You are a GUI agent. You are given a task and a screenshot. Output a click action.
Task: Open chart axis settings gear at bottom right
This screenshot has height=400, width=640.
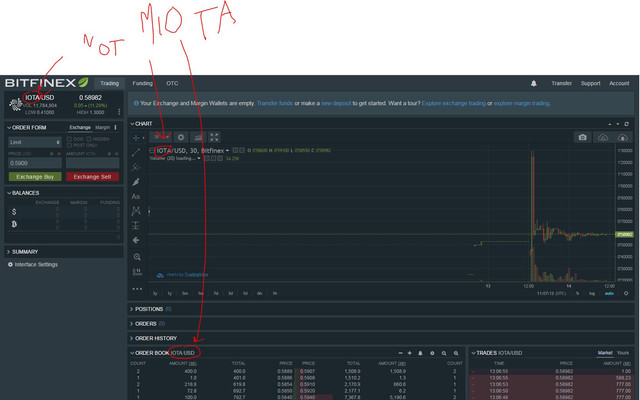[626, 293]
